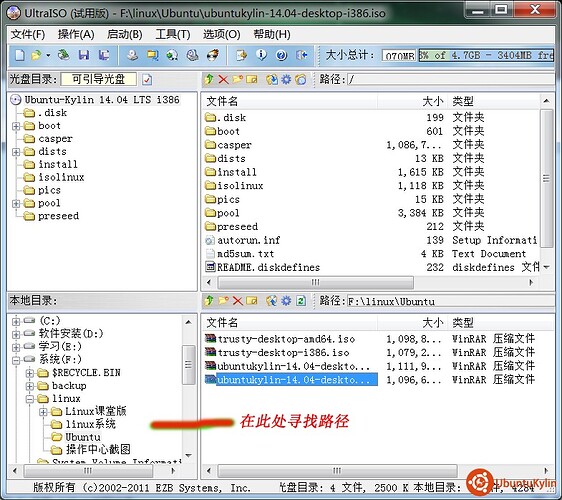Screen dimensions: 562x500
Task: Open the 工具(T) menu
Action: pyautogui.click(x=173, y=35)
